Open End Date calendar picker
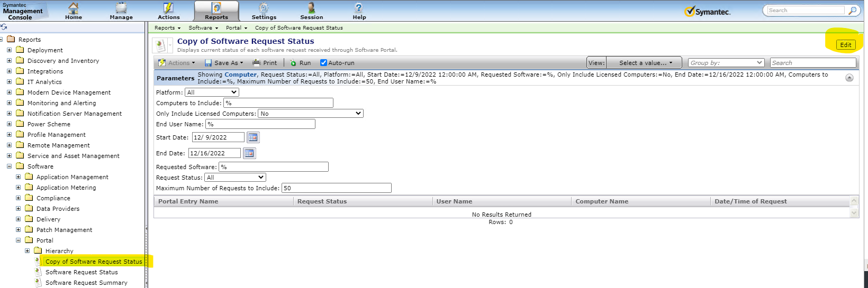 (249, 153)
